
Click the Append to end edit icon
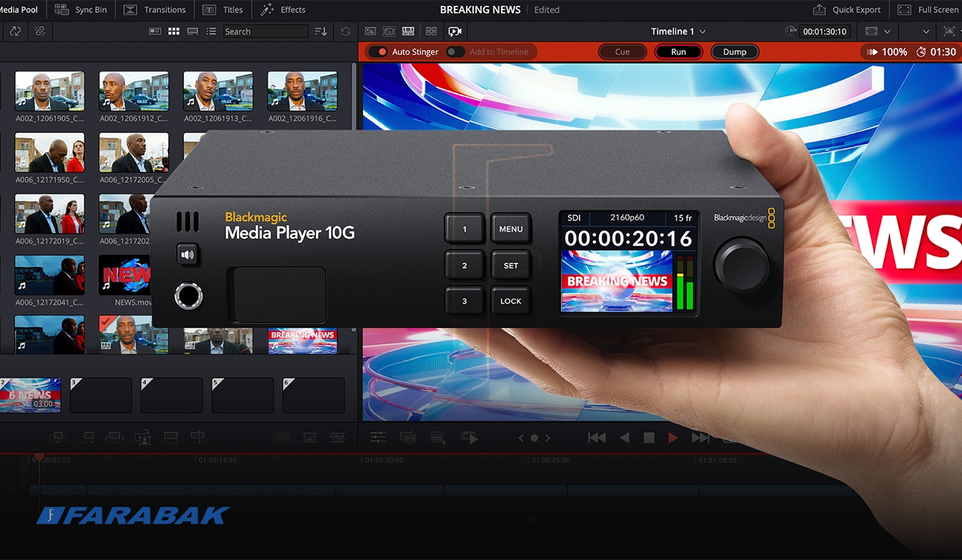[86, 437]
